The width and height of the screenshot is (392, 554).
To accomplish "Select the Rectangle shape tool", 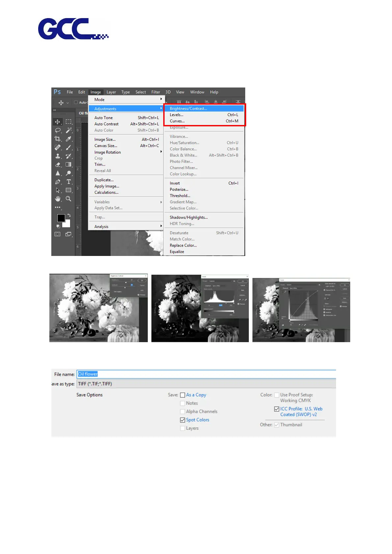I will pos(68,190).
